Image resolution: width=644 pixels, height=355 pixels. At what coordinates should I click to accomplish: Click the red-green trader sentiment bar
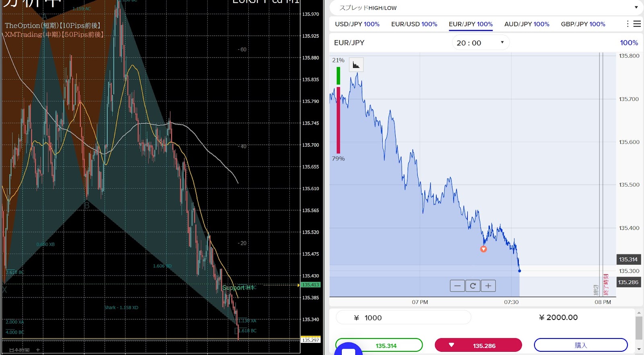339,110
